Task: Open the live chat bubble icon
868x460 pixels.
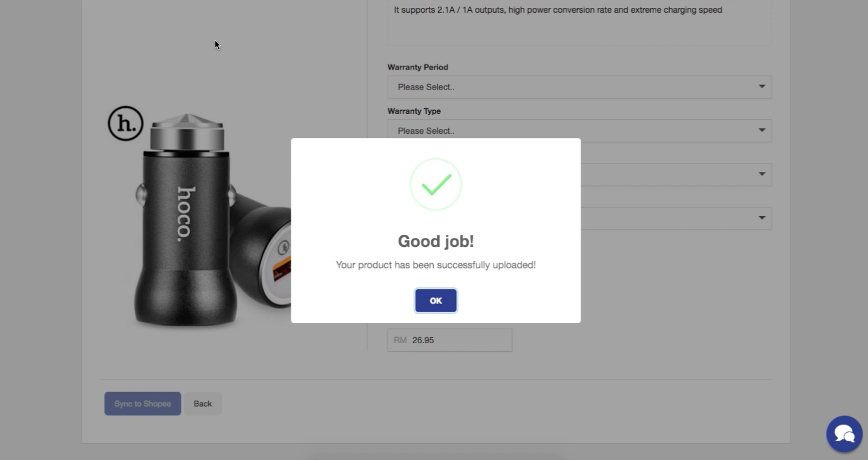Action: pos(844,434)
